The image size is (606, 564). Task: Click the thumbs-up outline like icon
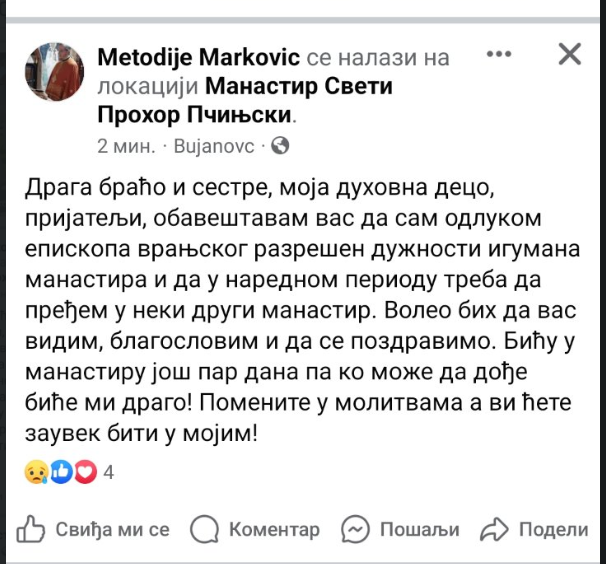click(30, 529)
